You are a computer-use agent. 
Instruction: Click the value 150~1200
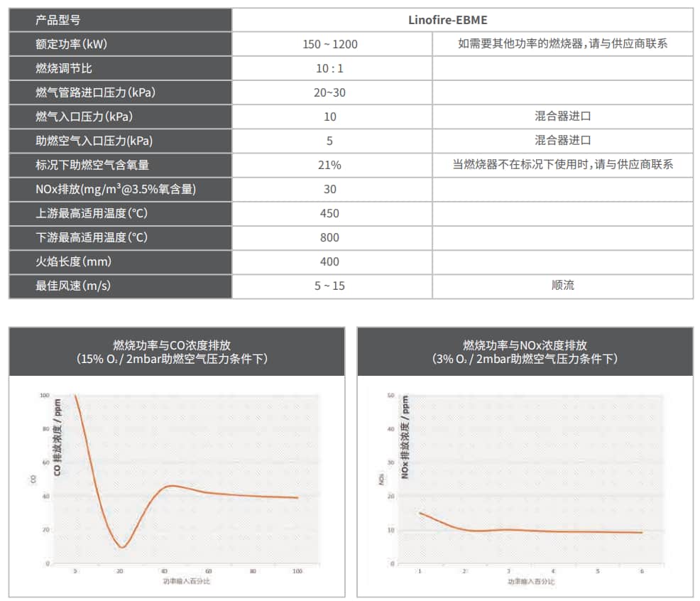(329, 44)
